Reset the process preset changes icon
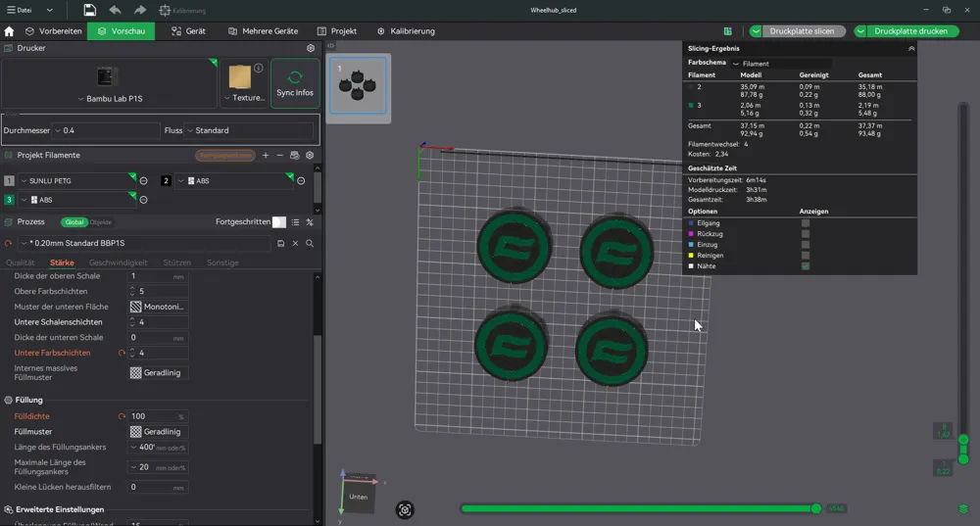Screen dimensions: 980x526 click(8, 244)
